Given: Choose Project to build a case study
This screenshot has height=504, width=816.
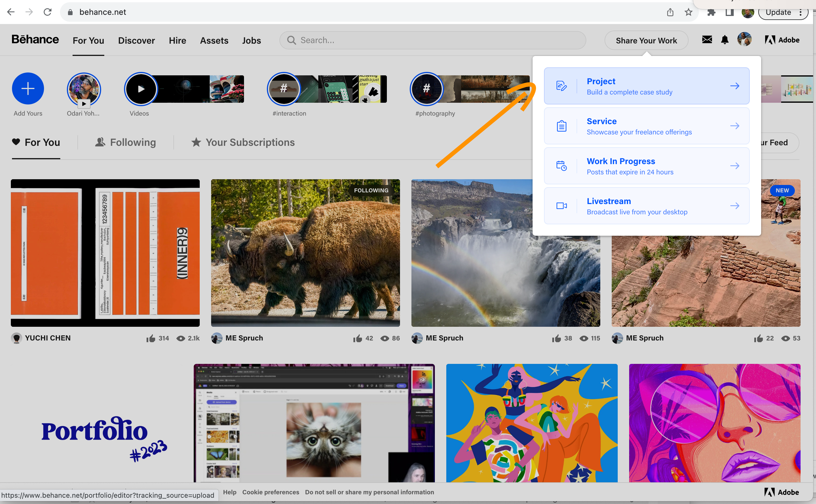Looking at the screenshot, I should tap(646, 86).
